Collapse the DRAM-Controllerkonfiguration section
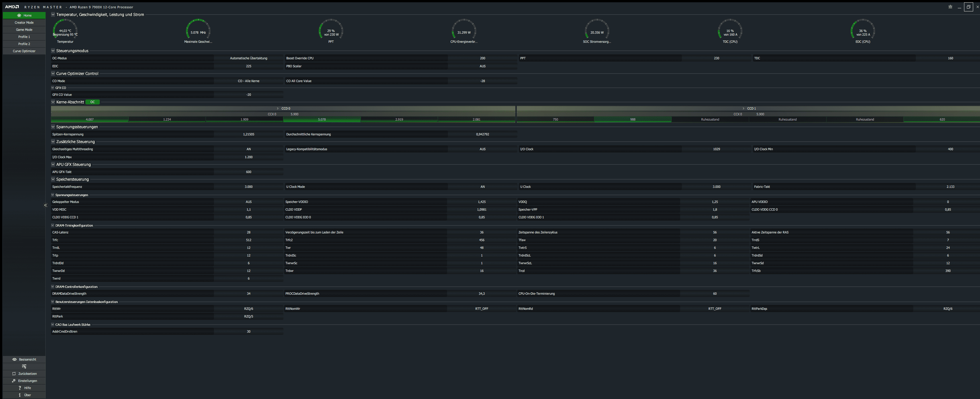Screen dimensions: 980x399 (53, 287)
